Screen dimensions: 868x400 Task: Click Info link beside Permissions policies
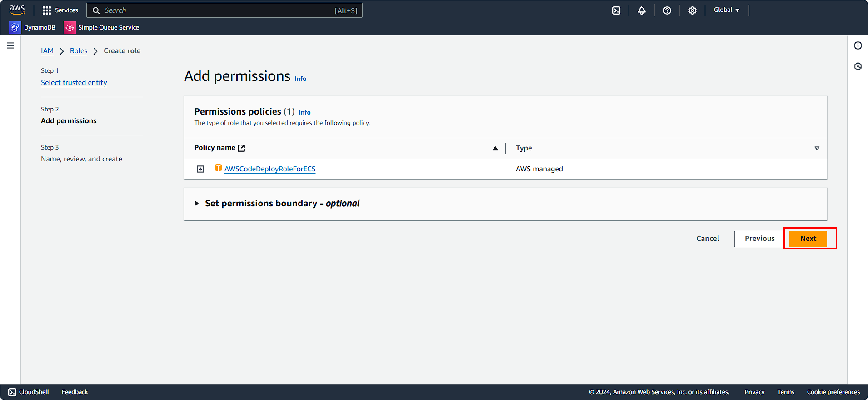(x=305, y=112)
